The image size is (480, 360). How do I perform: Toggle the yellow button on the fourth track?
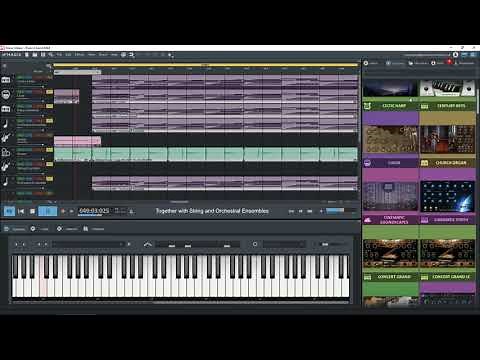(49, 121)
